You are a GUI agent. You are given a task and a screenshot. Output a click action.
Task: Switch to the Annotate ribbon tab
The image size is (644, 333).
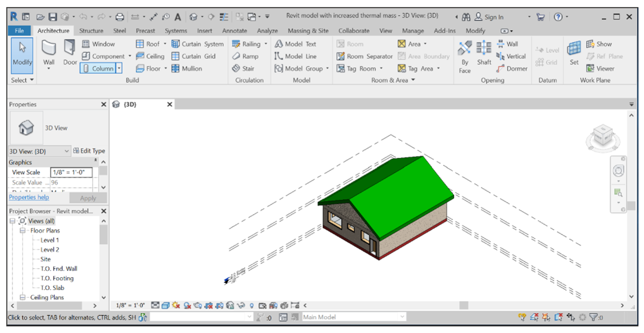(x=234, y=31)
